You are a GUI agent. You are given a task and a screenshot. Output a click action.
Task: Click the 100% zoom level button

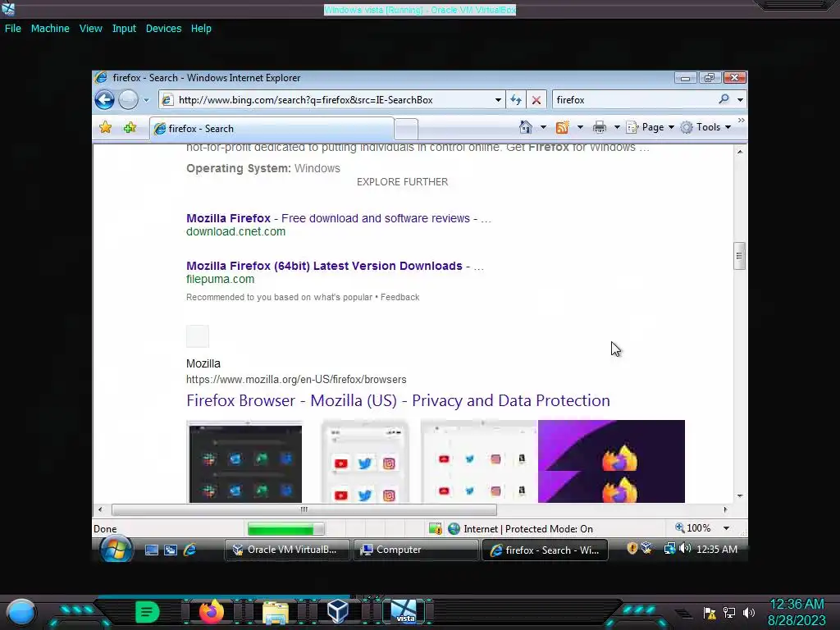(693, 528)
